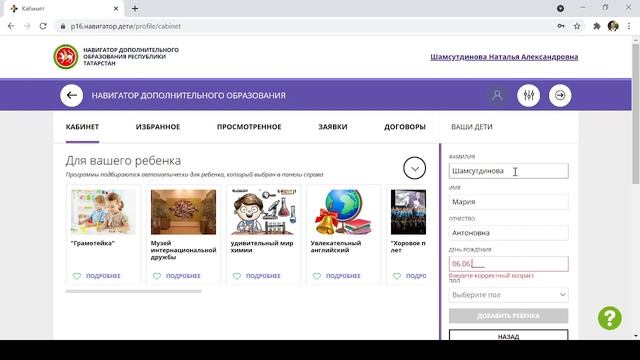This screenshot has width=640, height=360.
Task: Favorite the "Грамотейка" program heart icon
Action: pyautogui.click(x=77, y=276)
